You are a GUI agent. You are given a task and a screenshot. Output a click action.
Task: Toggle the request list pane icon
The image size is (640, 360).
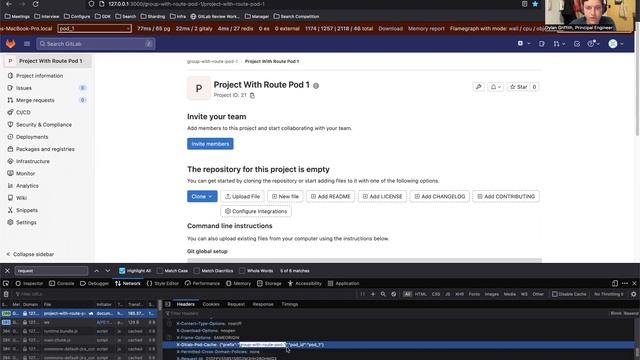168,304
